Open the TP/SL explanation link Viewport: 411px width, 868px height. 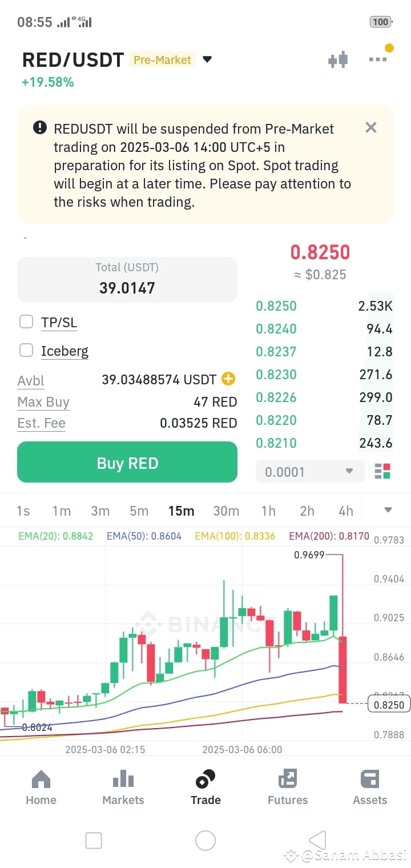(x=59, y=323)
